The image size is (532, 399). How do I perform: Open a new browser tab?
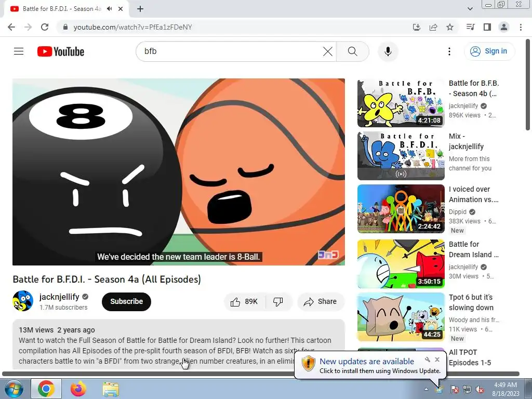click(140, 9)
